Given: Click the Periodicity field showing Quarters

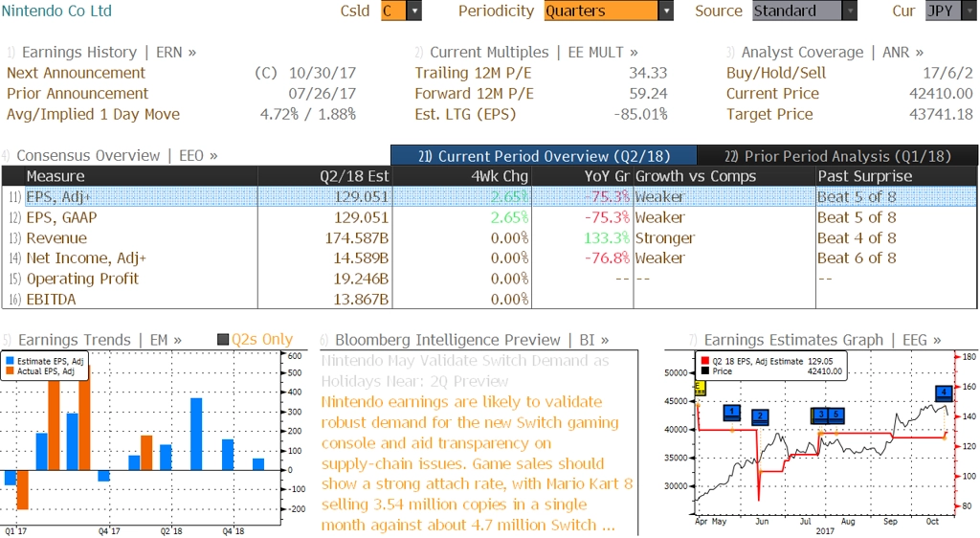Looking at the screenshot, I should (x=601, y=11).
